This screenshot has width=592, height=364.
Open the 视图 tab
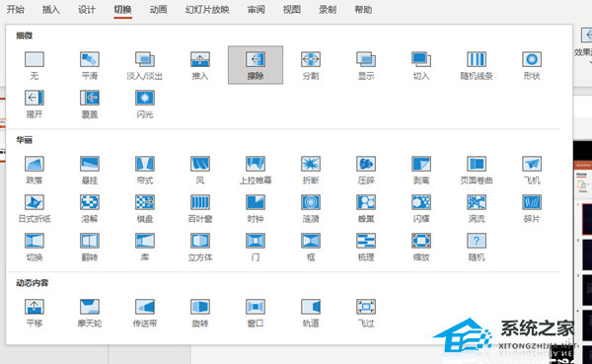[x=292, y=10]
